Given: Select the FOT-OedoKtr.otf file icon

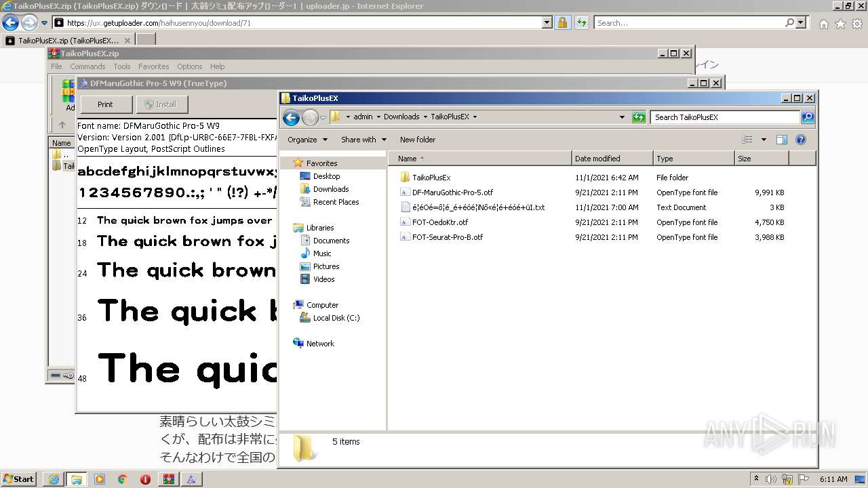Looking at the screenshot, I should coord(405,222).
